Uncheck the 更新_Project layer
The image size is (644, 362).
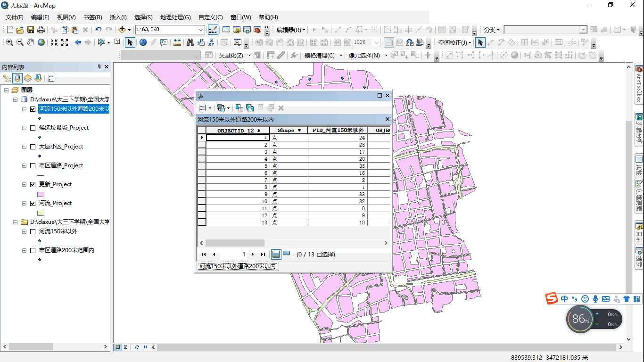[x=33, y=184]
